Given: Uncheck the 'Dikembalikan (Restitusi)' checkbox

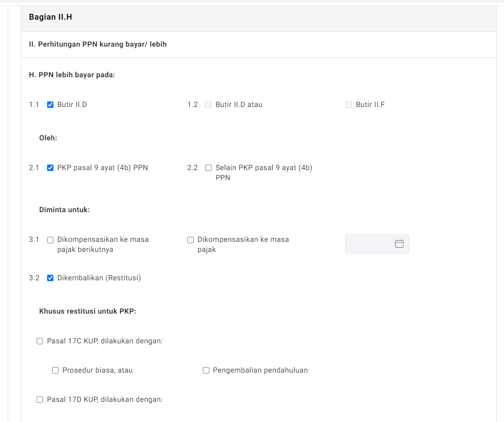Looking at the screenshot, I should [50, 278].
